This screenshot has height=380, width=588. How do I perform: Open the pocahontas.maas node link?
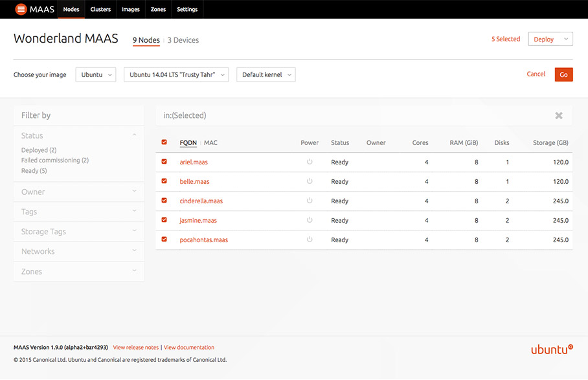point(203,240)
